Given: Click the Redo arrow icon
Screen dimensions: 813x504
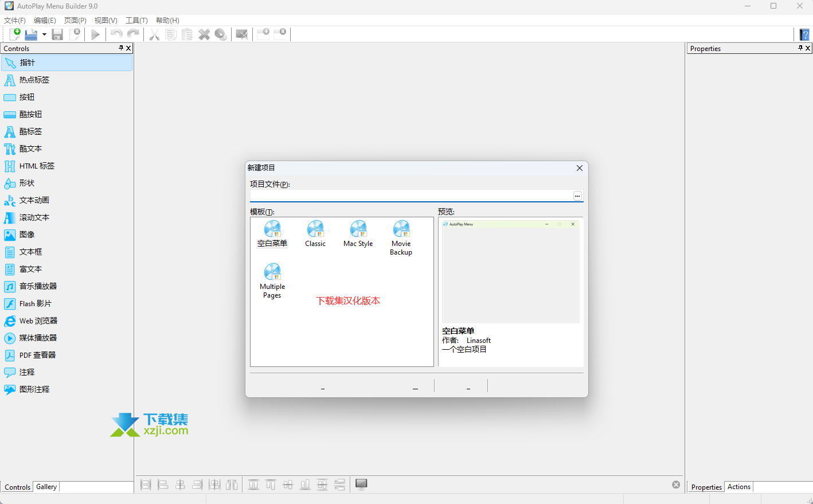Looking at the screenshot, I should click(x=133, y=34).
